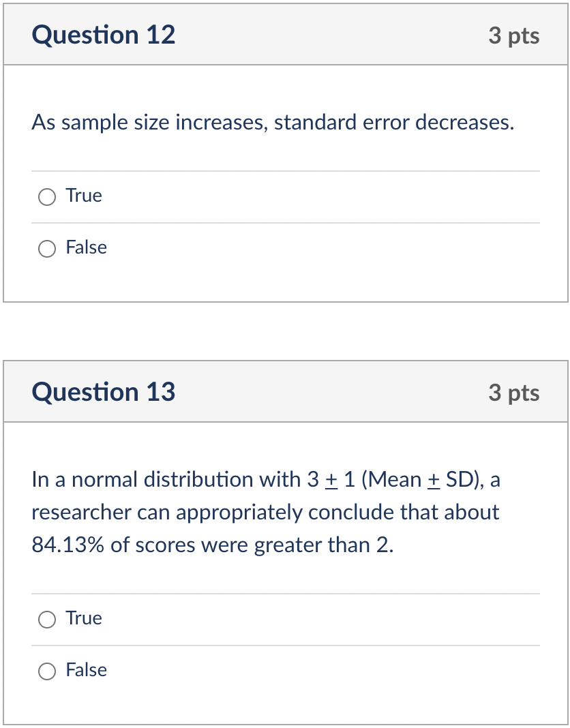Click the False radio circle under normal distribution question
The height and width of the screenshot is (728, 570).
point(47,671)
